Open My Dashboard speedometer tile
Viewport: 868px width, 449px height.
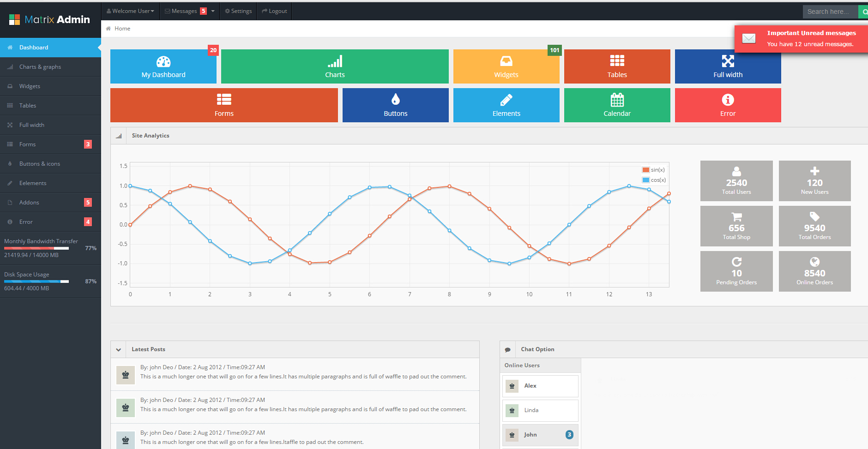click(x=163, y=66)
